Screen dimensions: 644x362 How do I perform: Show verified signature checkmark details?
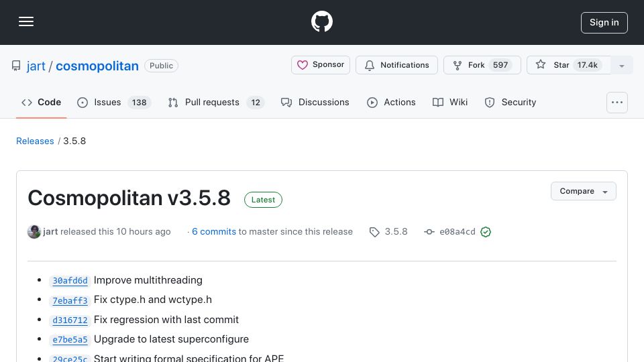click(x=486, y=232)
